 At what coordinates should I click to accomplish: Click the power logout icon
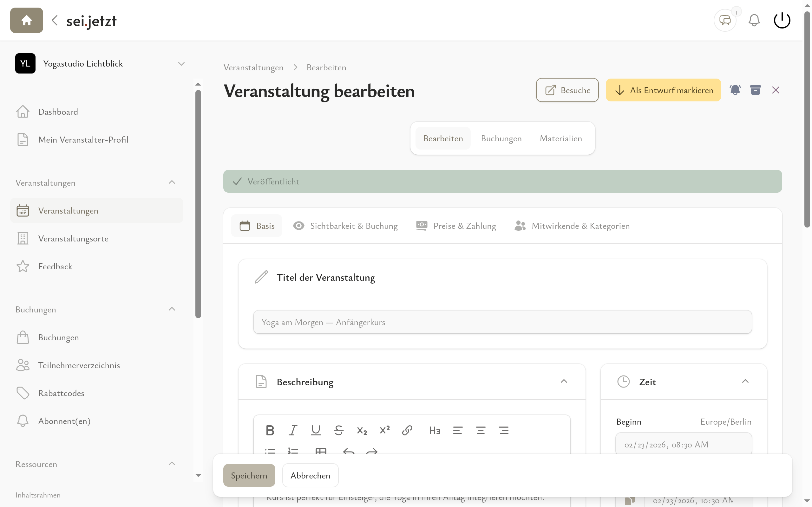point(782,21)
